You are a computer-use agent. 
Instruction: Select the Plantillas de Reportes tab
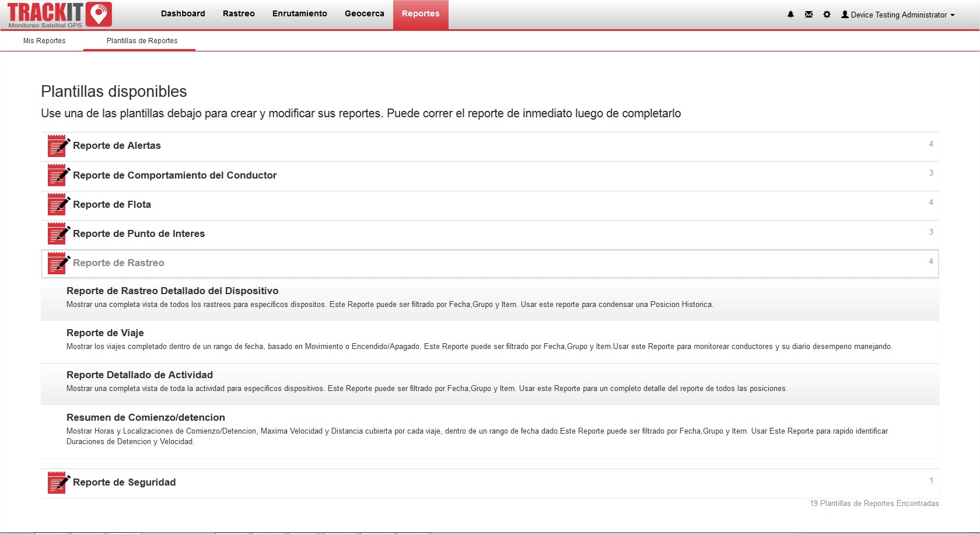[142, 41]
